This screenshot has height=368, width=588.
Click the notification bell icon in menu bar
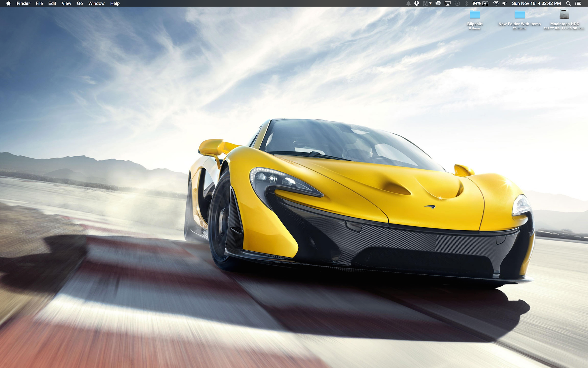[408, 4]
